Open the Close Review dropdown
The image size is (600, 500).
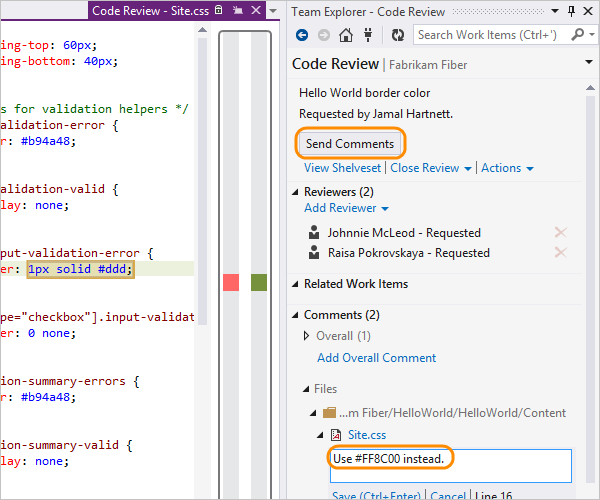click(x=430, y=168)
